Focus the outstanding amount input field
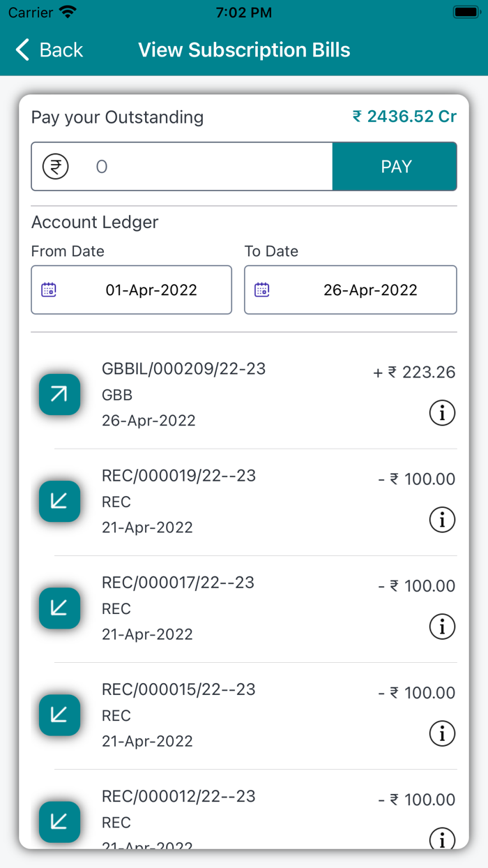The width and height of the screenshot is (488, 868). point(209,167)
